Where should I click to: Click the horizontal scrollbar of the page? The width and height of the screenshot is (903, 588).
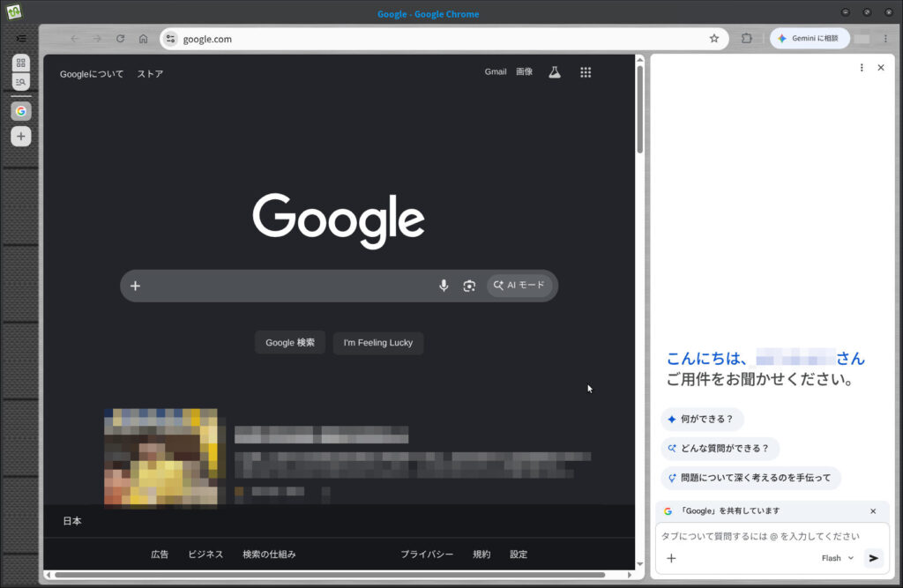[330, 575]
